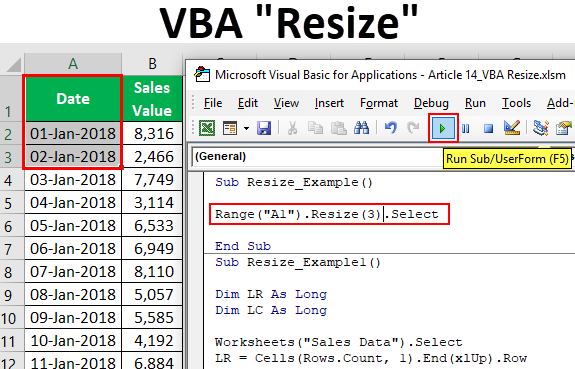The image size is (575, 369).
Task: Open the Insert UserForm dropdown arrow
Action: pos(246,128)
